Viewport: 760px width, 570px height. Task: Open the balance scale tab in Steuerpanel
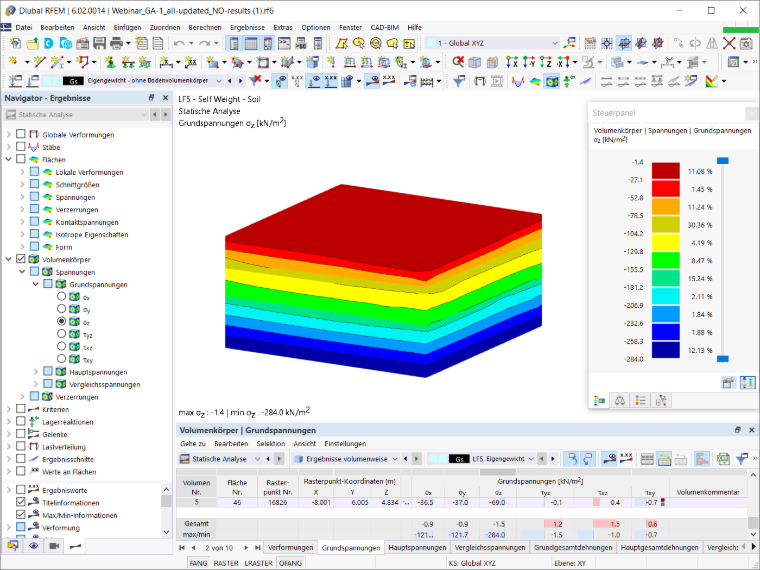(619, 400)
